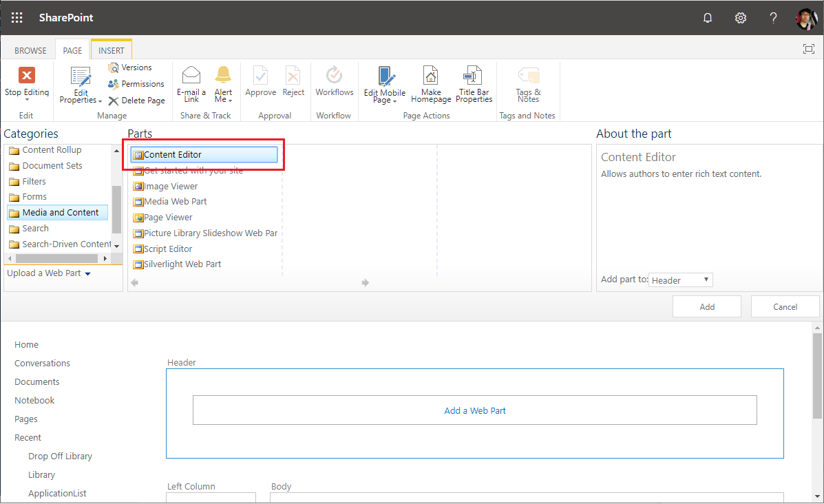The image size is (824, 504).
Task: Expand the Upload a Web Part menu
Action: (48, 273)
